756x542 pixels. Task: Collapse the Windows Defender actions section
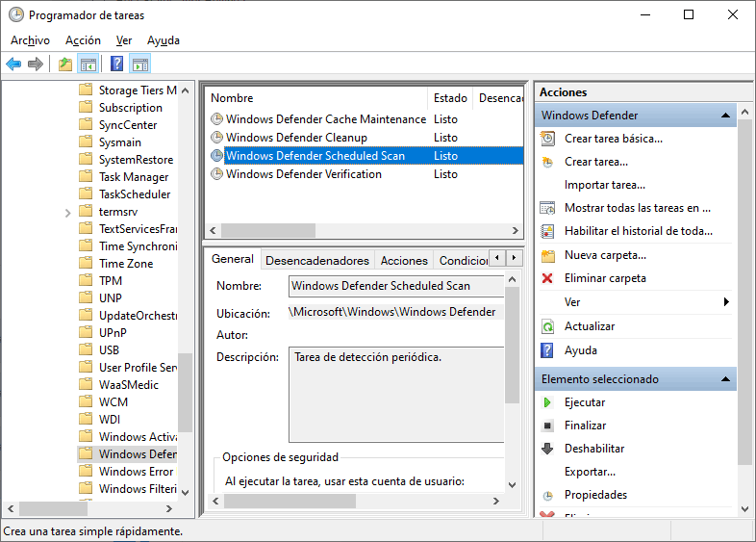725,116
